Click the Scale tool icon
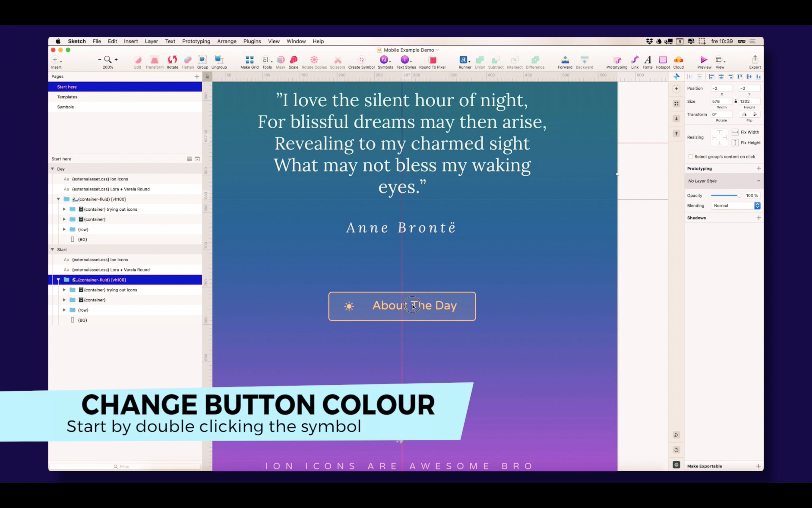 (x=293, y=60)
